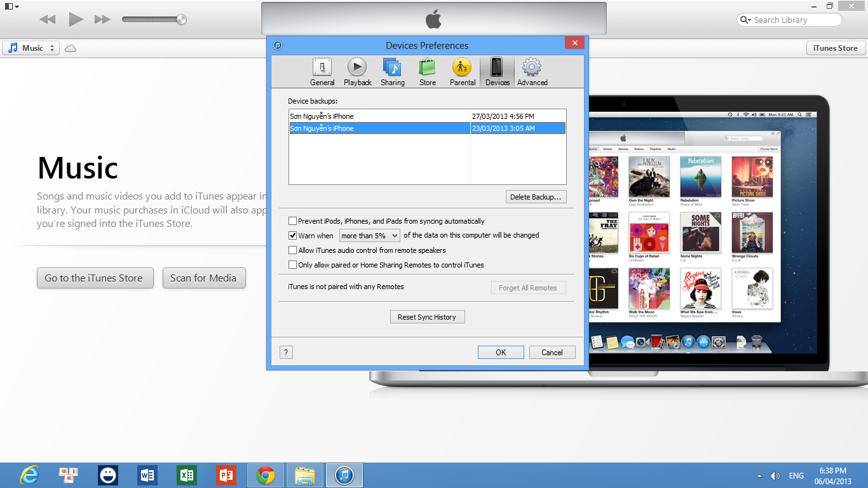Click the Some Nights album cover
Image resolution: width=868 pixels, height=488 pixels.
pyautogui.click(x=700, y=233)
